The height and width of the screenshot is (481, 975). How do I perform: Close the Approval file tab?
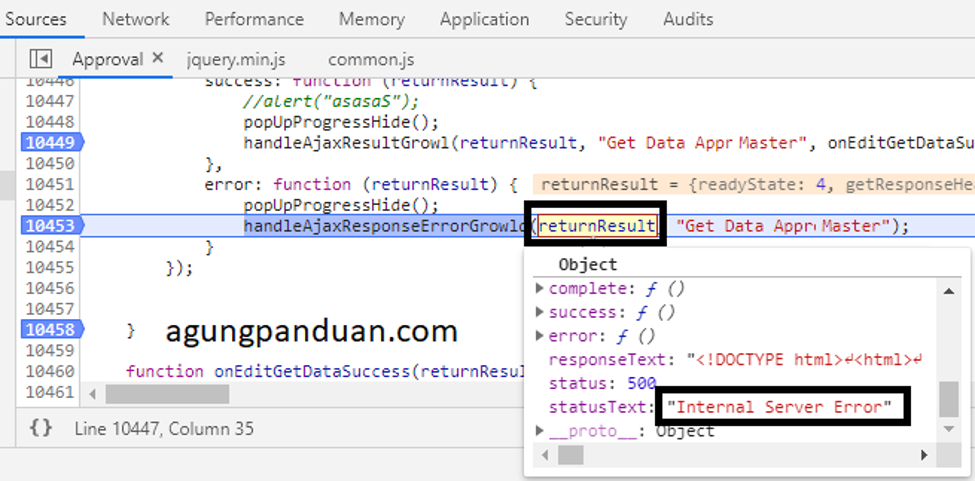(x=158, y=58)
